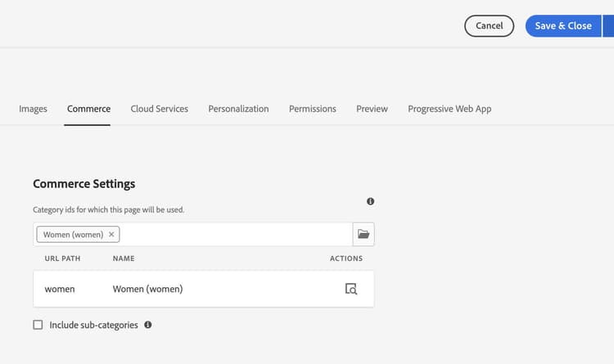Viewport: 614px width, 364px height.
Task: Click the Women (women) name cell
Action: [147, 289]
